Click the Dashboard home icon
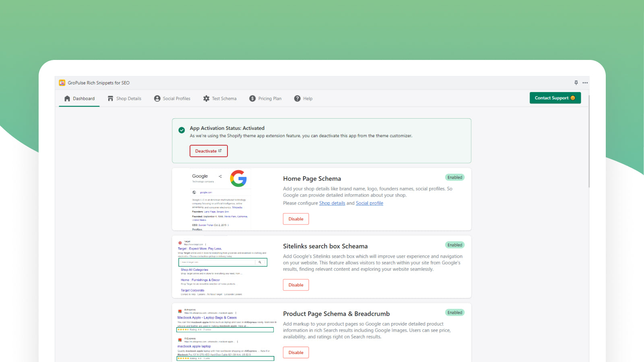This screenshot has width=644, height=362. (x=67, y=99)
